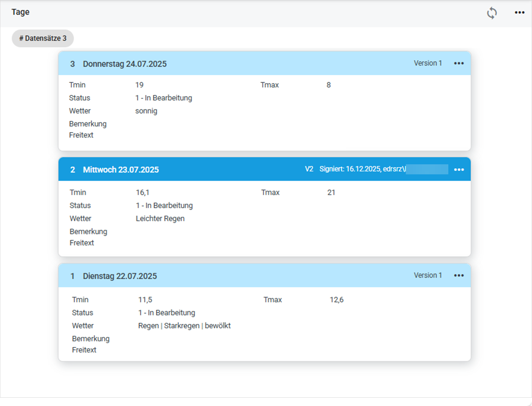The image size is (532, 406).
Task: Click the V2 version label on Mittwoch
Action: coord(309,169)
